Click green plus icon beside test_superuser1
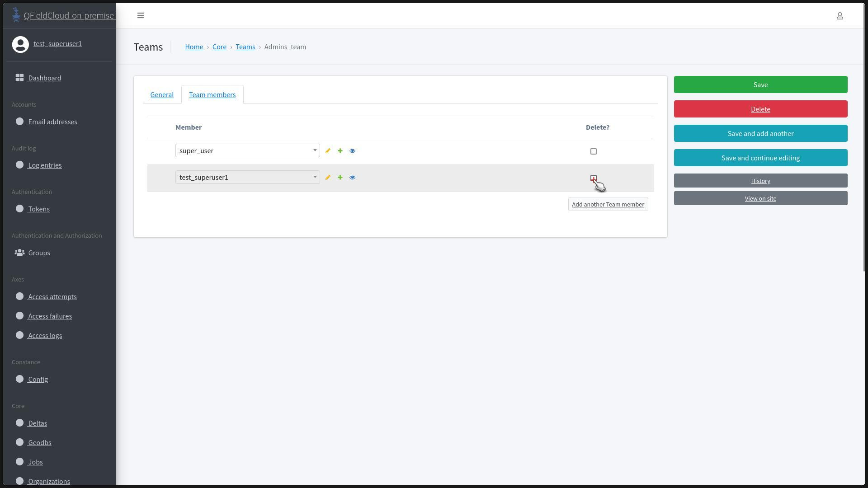Image resolution: width=868 pixels, height=488 pixels. [340, 178]
